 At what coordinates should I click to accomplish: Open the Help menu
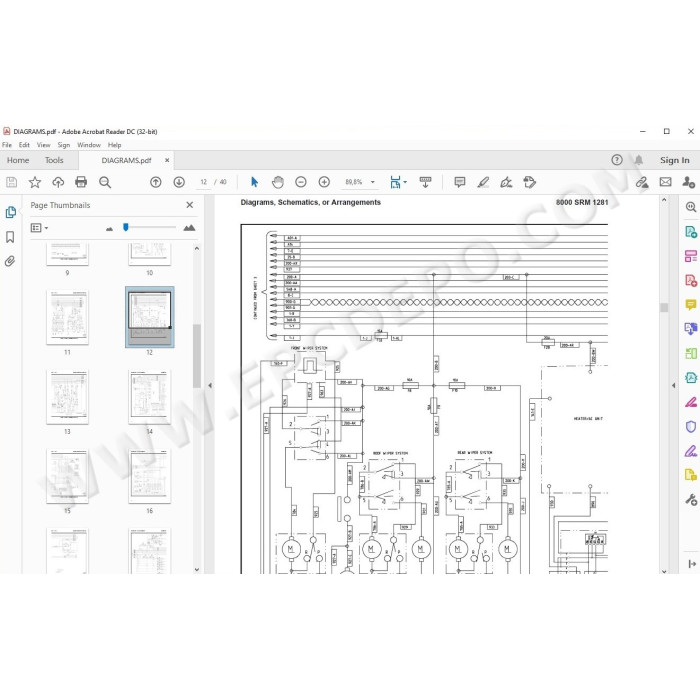tap(114, 145)
